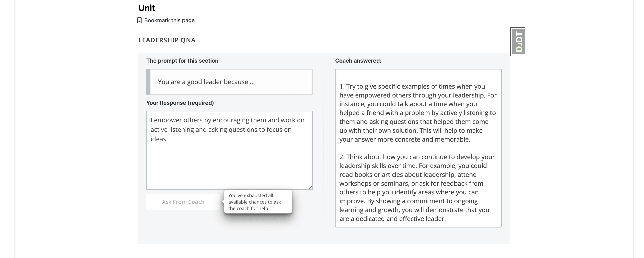Image resolution: width=644 pixels, height=258 pixels.
Task: Click the resize grip on the response textarea
Action: [311, 188]
